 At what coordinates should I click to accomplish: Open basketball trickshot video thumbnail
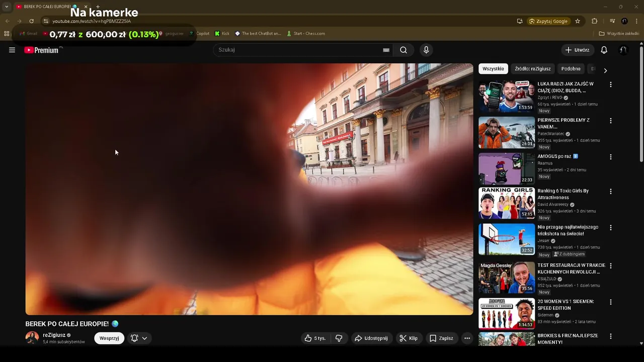tap(507, 239)
